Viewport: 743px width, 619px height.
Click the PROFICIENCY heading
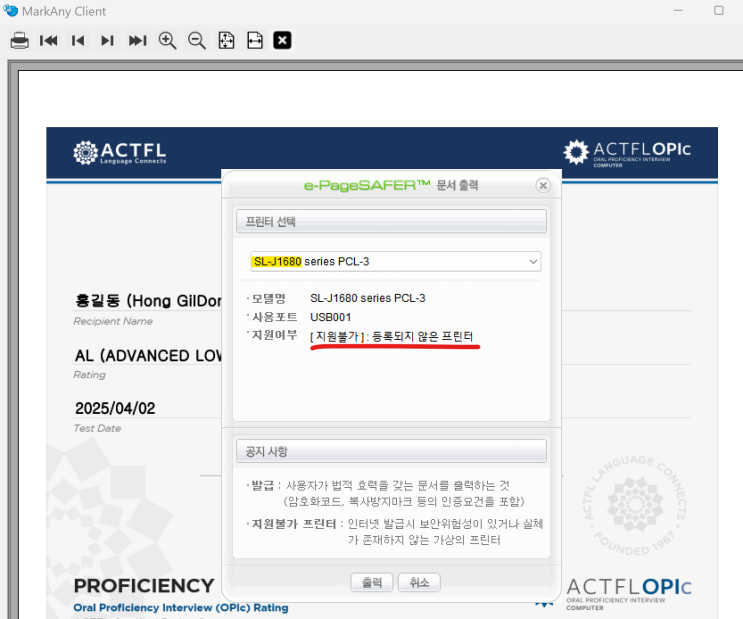pos(144,586)
